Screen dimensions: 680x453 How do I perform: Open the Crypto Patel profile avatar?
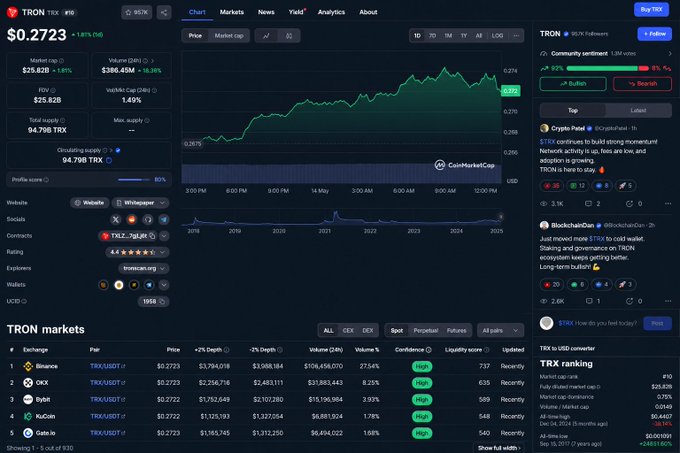coord(544,128)
